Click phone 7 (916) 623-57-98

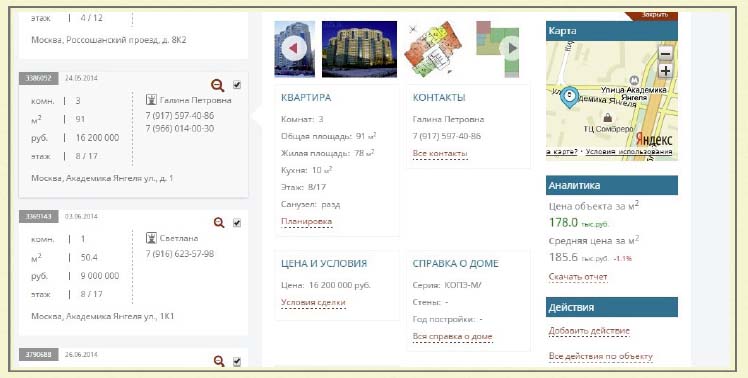(180, 253)
